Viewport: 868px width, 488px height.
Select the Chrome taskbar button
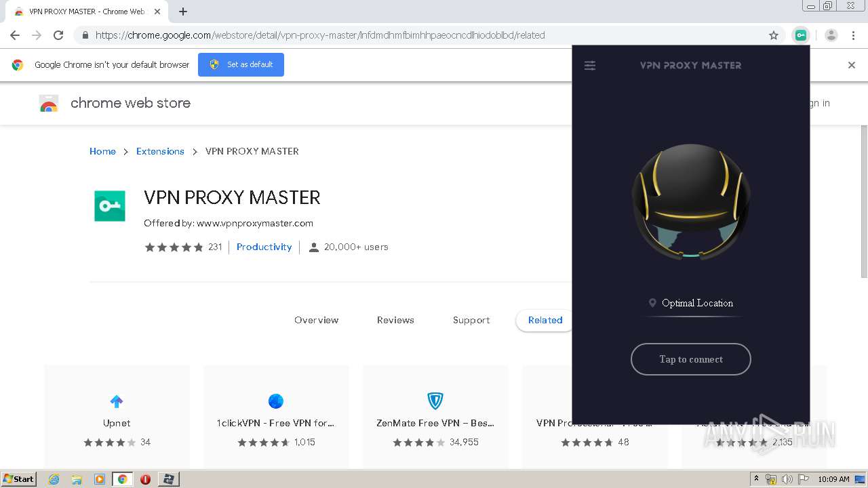point(122,479)
